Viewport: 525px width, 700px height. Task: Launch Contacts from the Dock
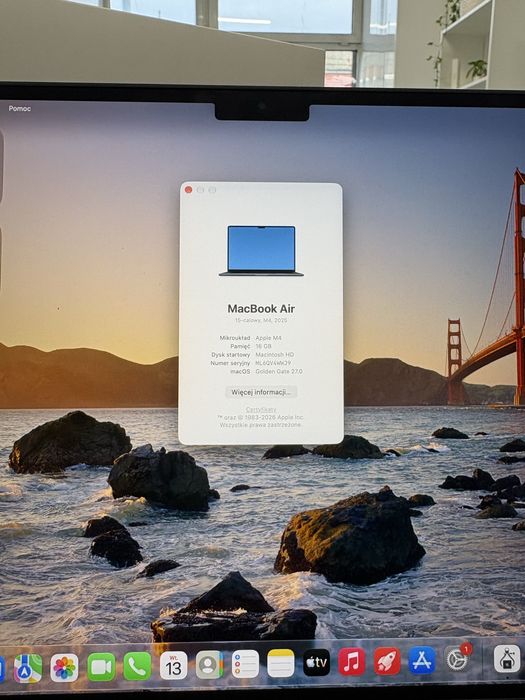[x=209, y=665]
